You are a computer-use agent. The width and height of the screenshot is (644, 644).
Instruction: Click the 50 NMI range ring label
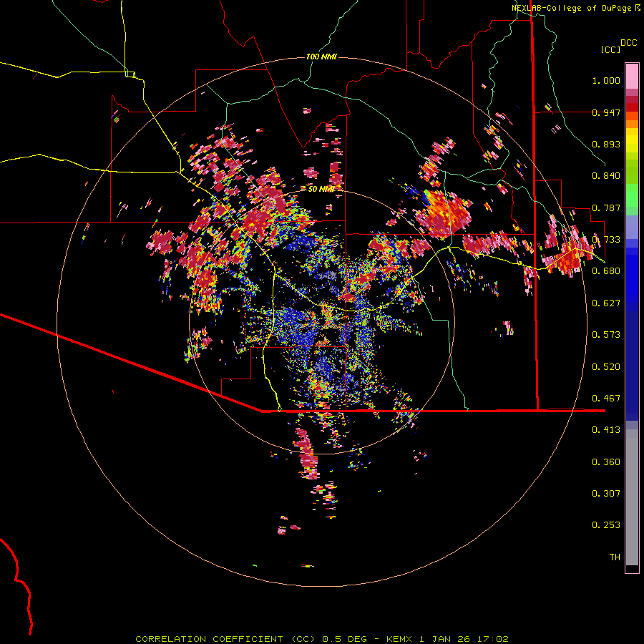tap(321, 189)
